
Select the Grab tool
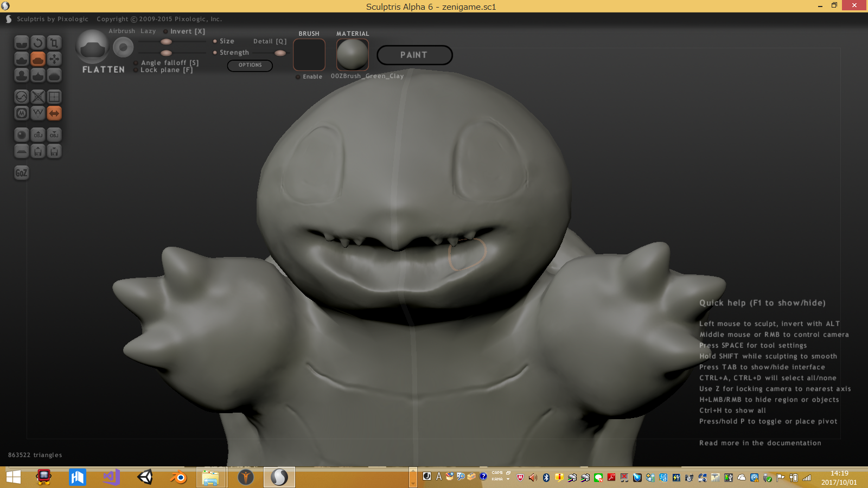[x=54, y=59]
